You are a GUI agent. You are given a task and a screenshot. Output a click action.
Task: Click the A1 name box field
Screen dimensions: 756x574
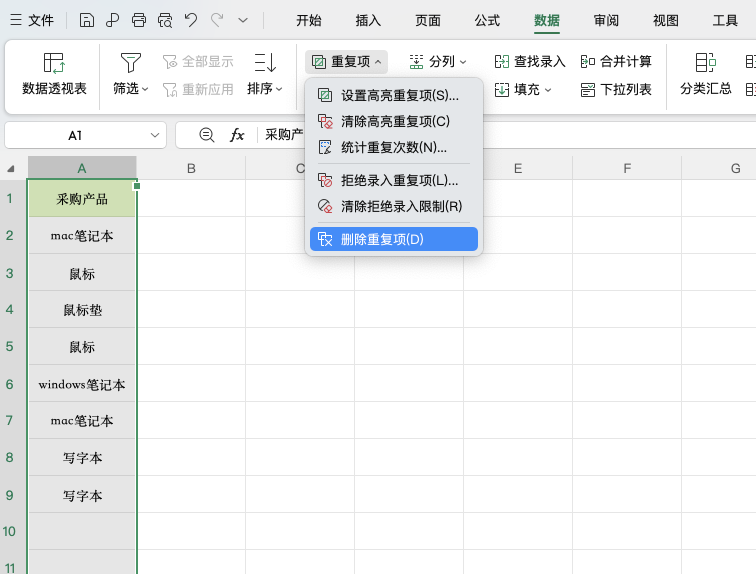(75, 135)
